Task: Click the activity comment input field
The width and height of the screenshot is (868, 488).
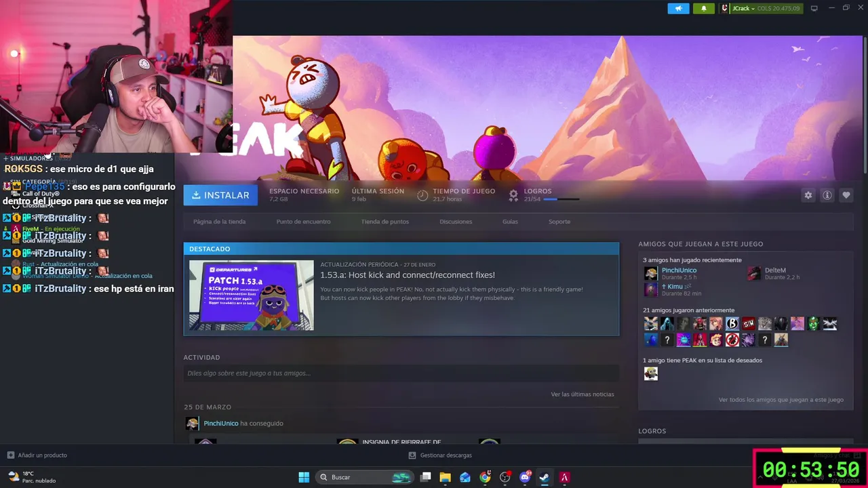Action: 401,373
